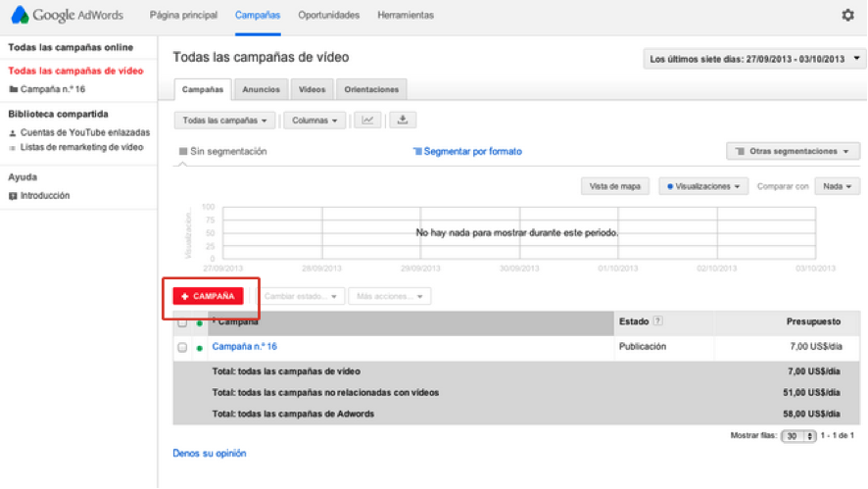Expand the Todas las campañas filter dropdown
Viewport: 868px width, 489px height.
(226, 121)
